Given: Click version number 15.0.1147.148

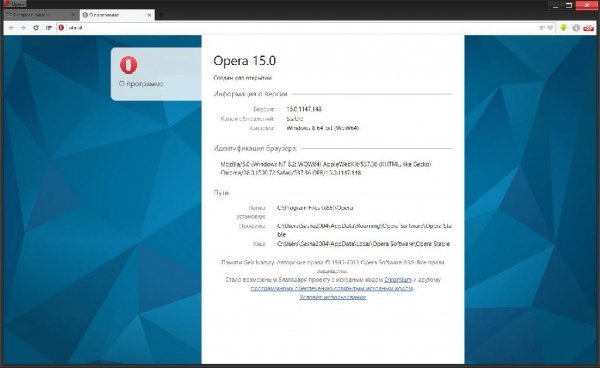Looking at the screenshot, I should (x=304, y=109).
